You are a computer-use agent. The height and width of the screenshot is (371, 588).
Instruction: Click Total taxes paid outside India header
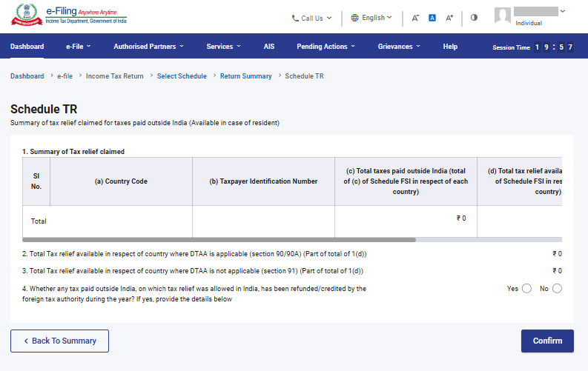(406, 181)
